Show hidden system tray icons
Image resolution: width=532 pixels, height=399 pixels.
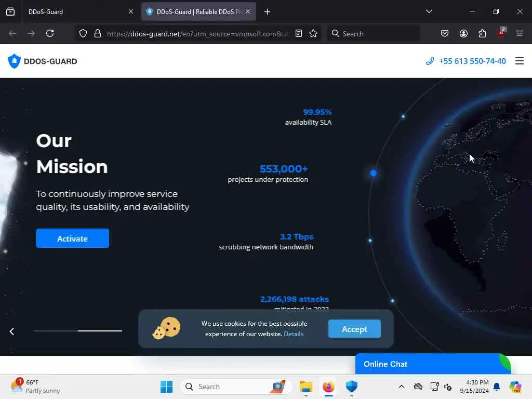[x=402, y=387]
